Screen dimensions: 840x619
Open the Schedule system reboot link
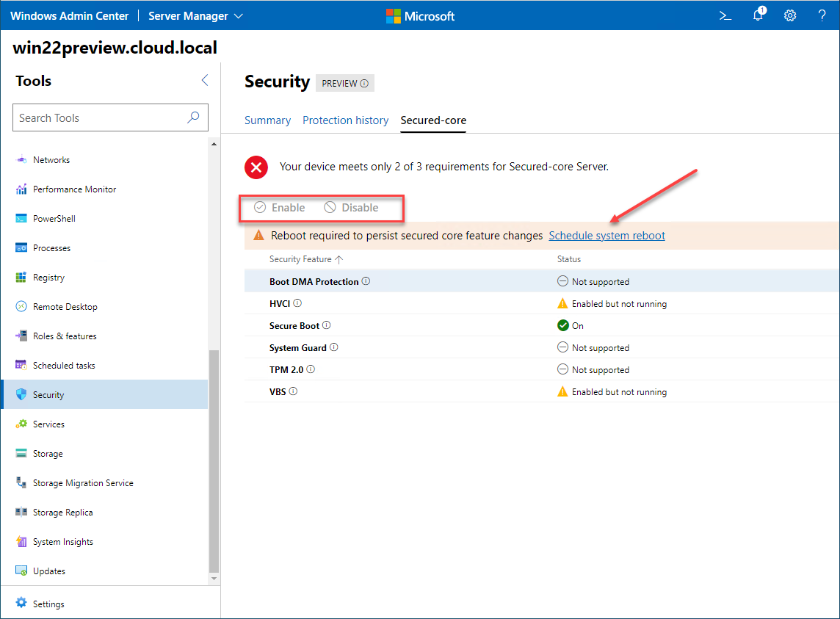tap(607, 236)
